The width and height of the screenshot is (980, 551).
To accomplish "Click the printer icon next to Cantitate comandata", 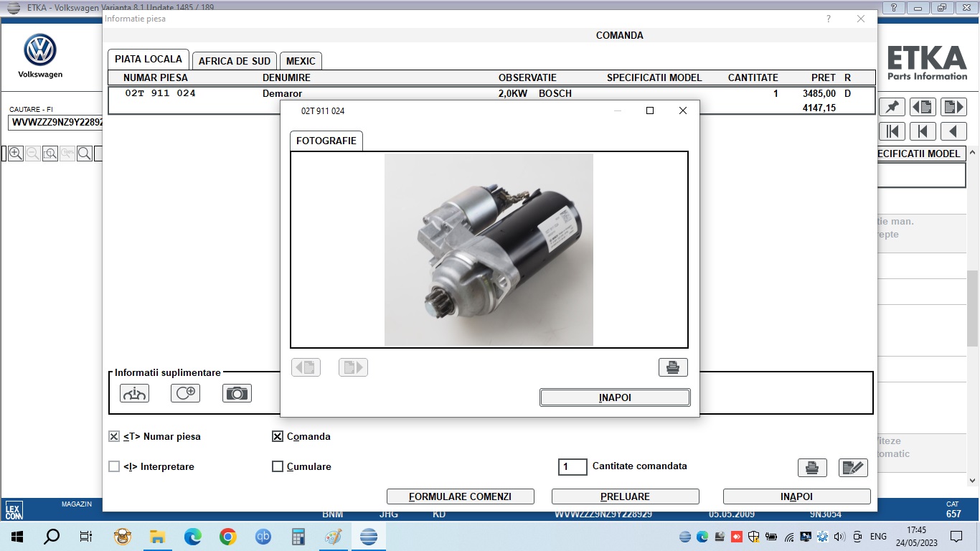I will (811, 468).
